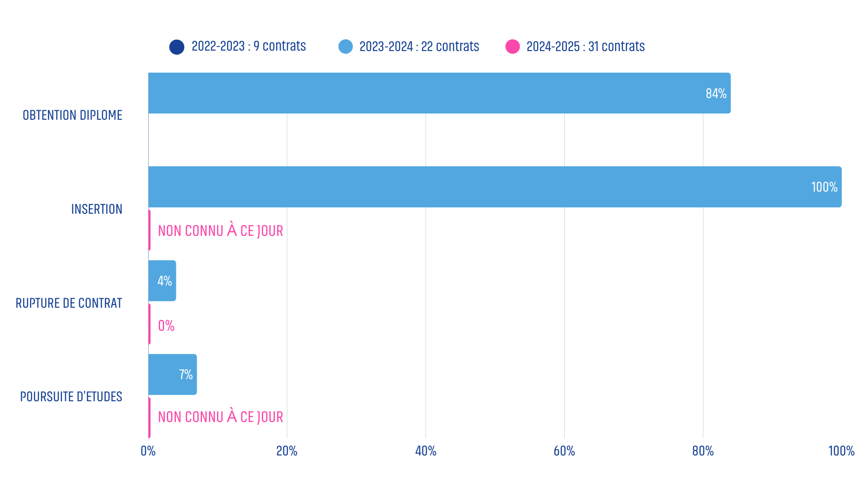Click the pink 2024-2025 legend dot
This screenshot has height=488, width=868.
pos(513,47)
